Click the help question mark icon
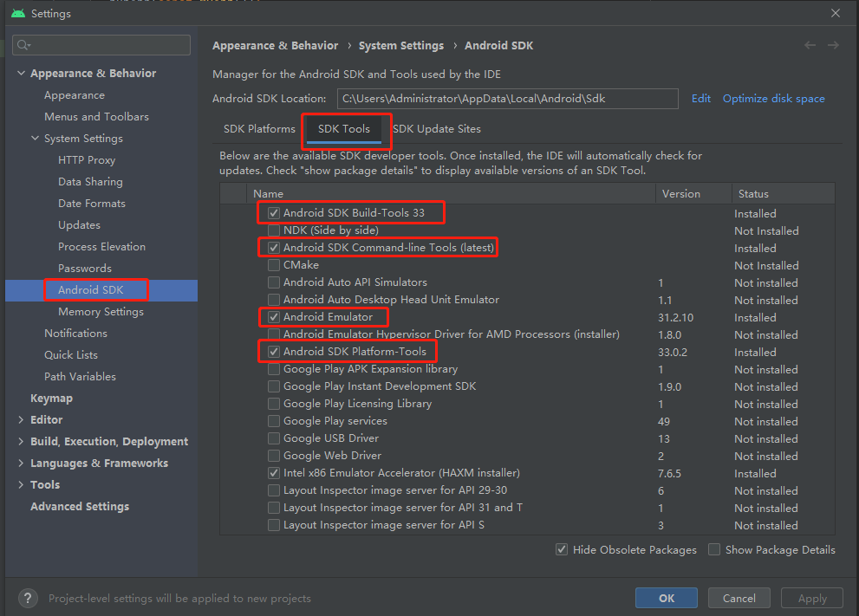This screenshot has width=859, height=616. [x=28, y=598]
